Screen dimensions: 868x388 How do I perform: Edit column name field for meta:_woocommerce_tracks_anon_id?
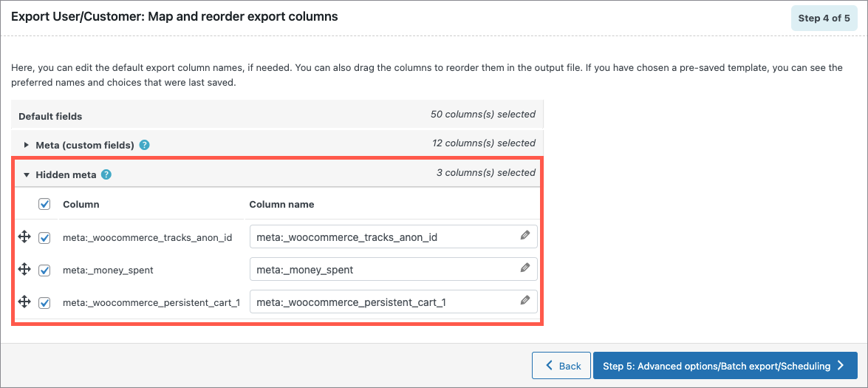tap(393, 237)
